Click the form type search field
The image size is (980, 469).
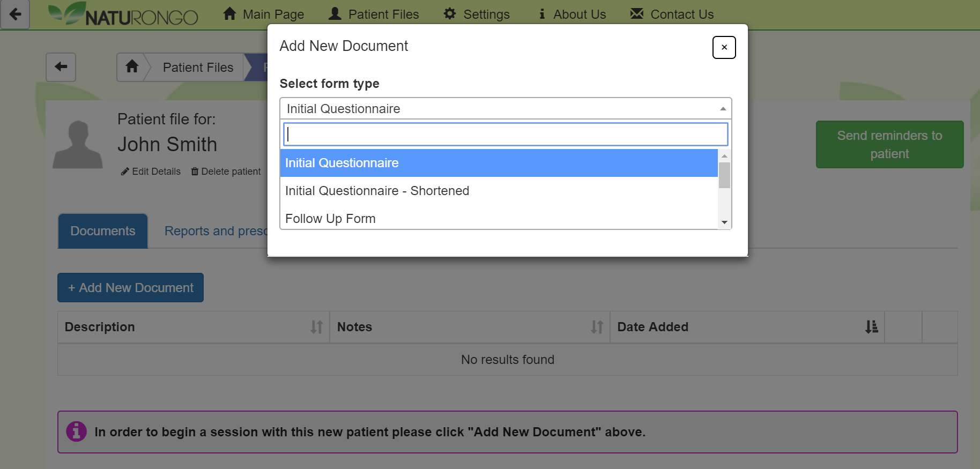point(505,135)
